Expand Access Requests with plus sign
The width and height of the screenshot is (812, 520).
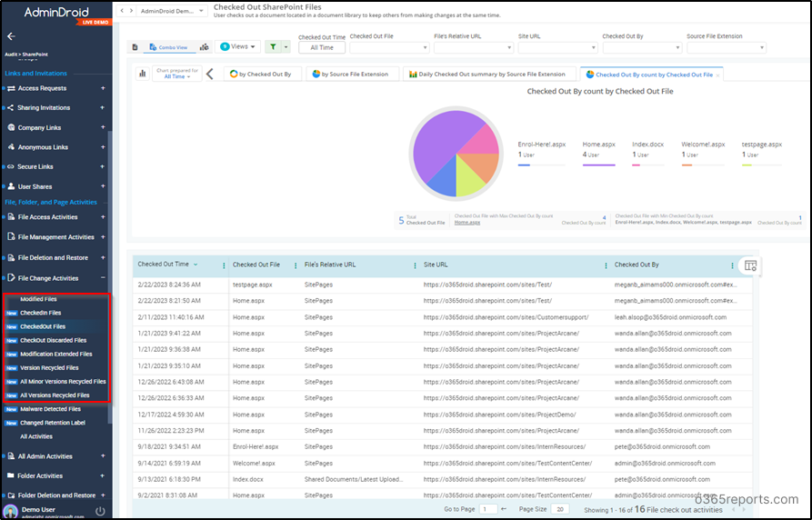click(x=103, y=88)
